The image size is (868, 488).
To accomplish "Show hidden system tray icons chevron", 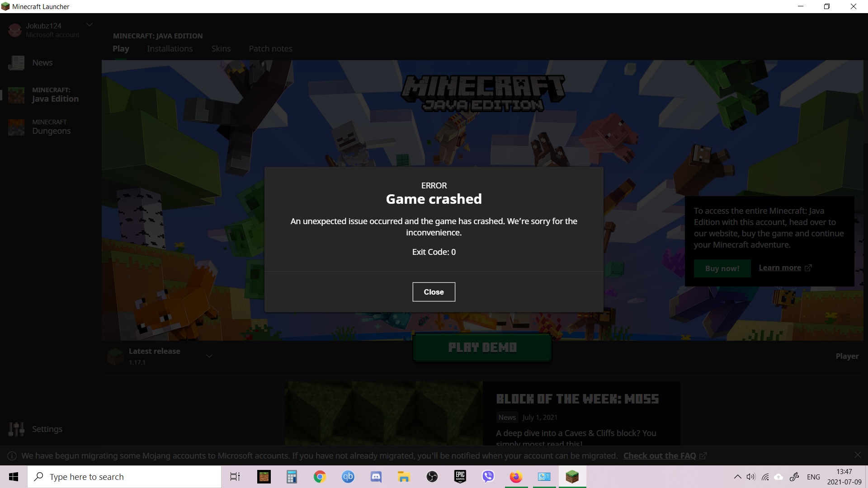I will tap(737, 477).
